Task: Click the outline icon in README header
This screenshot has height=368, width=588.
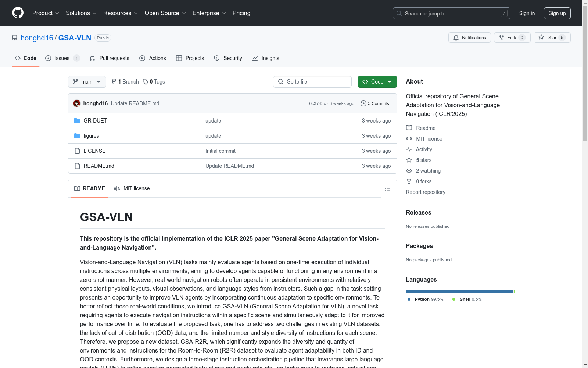Action: click(387, 189)
